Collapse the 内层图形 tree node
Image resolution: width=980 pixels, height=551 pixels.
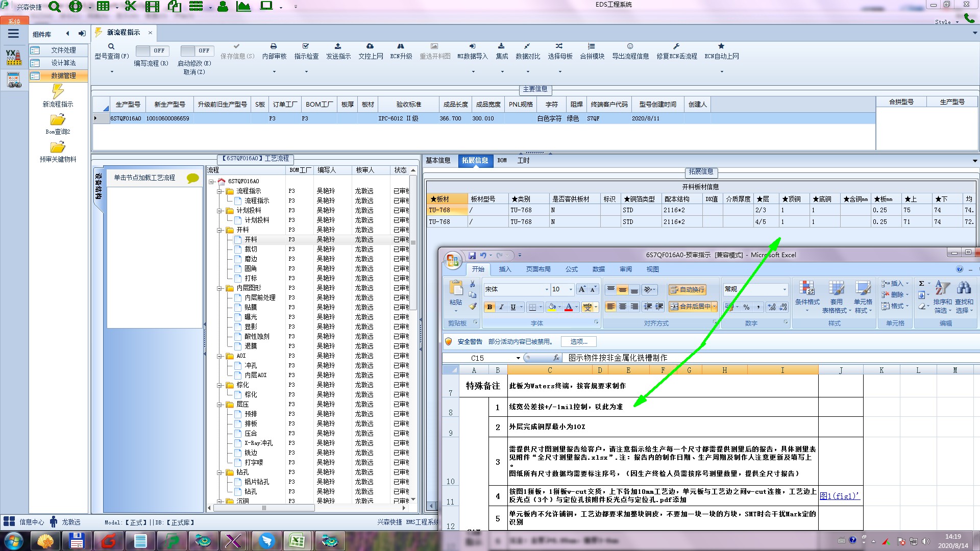[219, 288]
